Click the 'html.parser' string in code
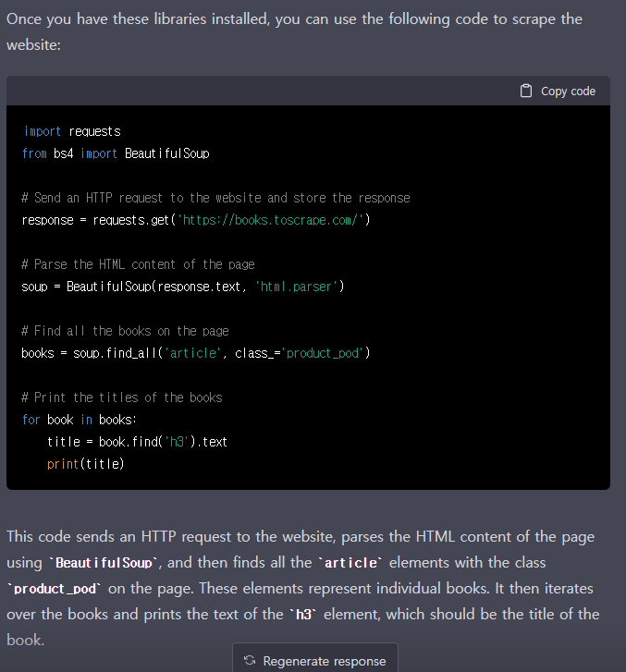Screen dimensions: 626x672 pyautogui.click(x=296, y=287)
